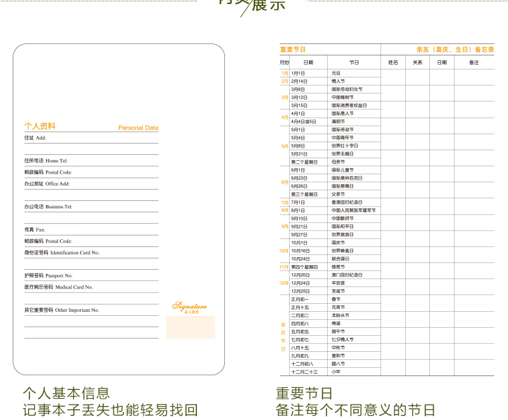Click the 住所电话 Home Tel: label

[x=46, y=161]
